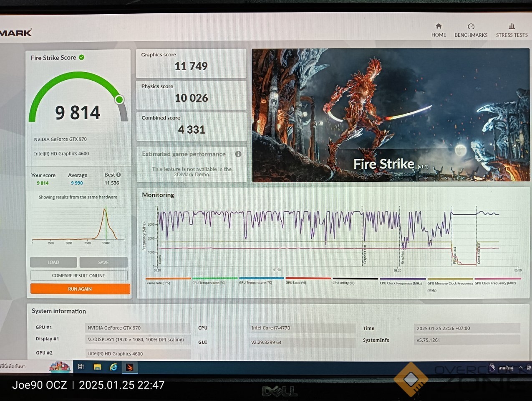Click the CPU Intel Core i7-4770 field

point(302,328)
